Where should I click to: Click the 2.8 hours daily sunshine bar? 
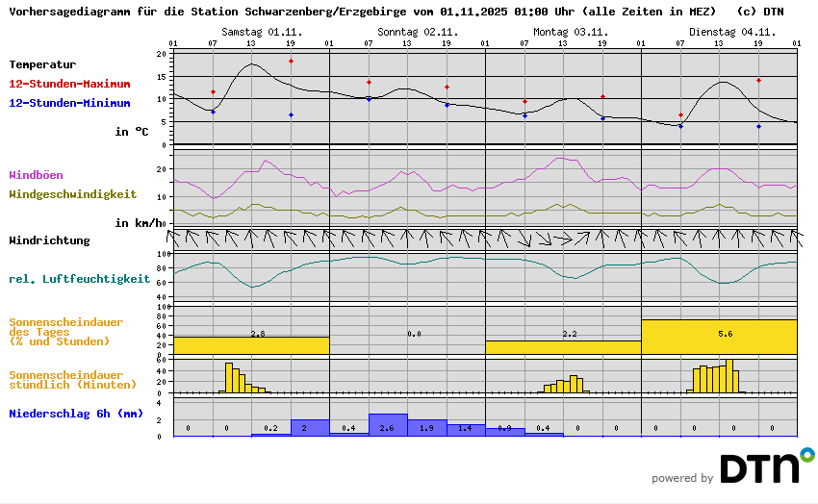[251, 344]
